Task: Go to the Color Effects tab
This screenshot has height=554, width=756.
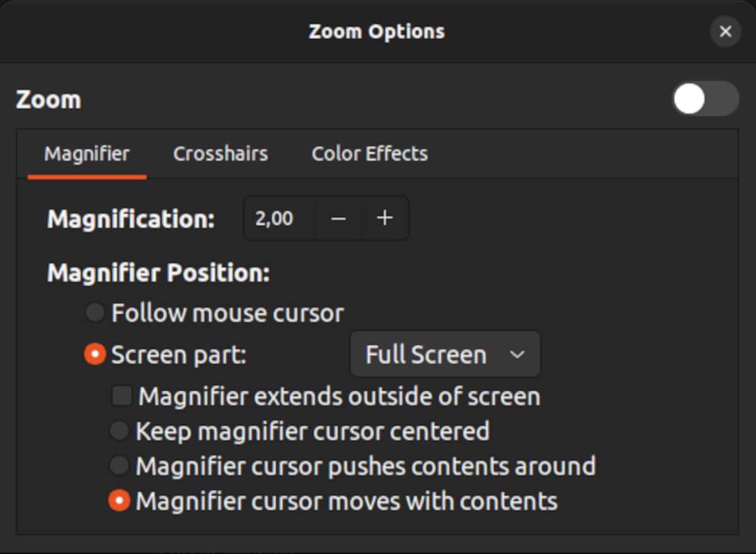Action: tap(370, 154)
